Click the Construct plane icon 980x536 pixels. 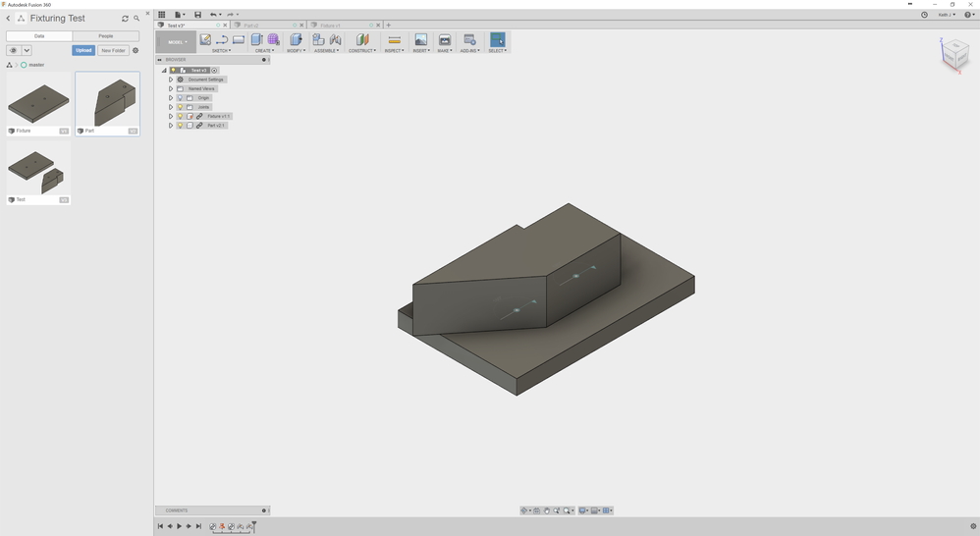(362, 39)
